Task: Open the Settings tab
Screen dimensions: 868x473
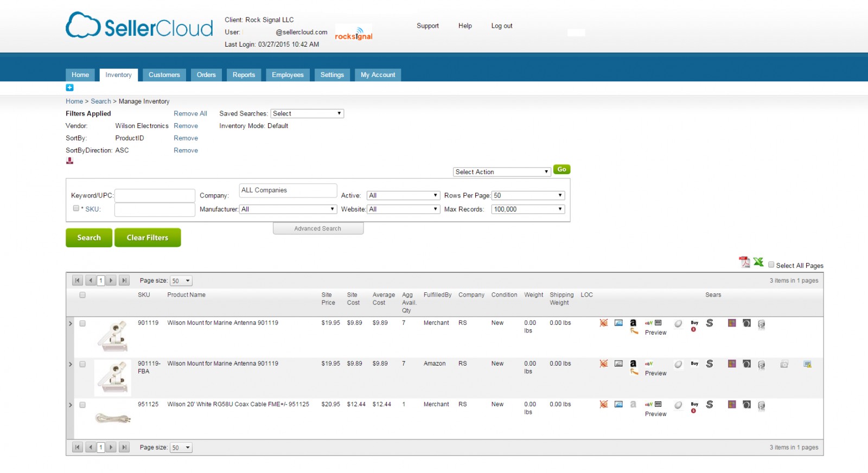Action: (x=332, y=75)
